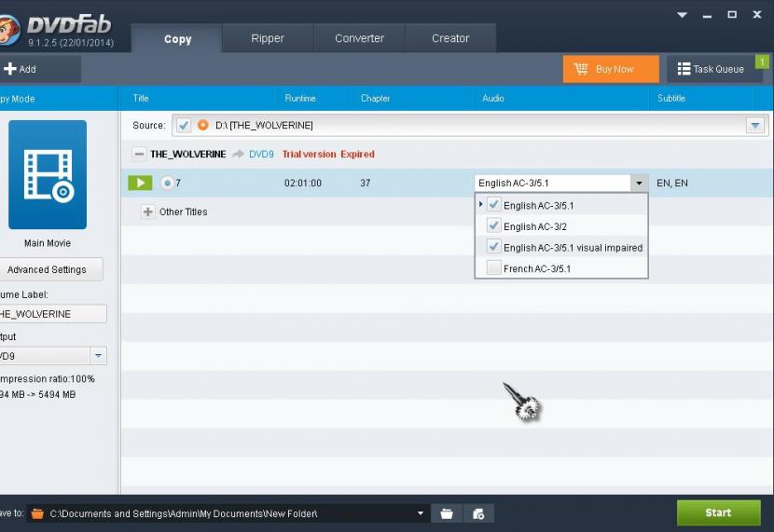Switch to the Ripper tab
The height and width of the screenshot is (532, 774).
[268, 38]
